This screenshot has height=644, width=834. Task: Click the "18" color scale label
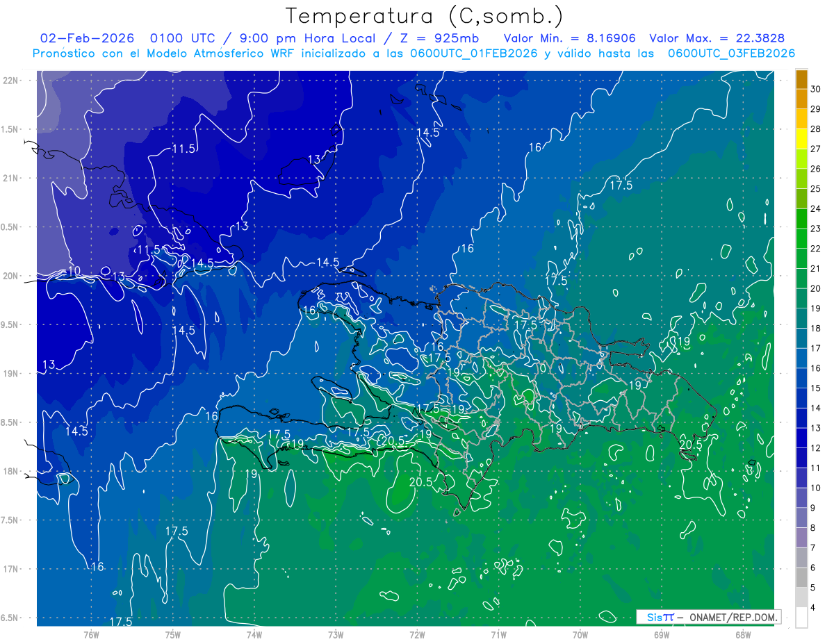point(816,329)
